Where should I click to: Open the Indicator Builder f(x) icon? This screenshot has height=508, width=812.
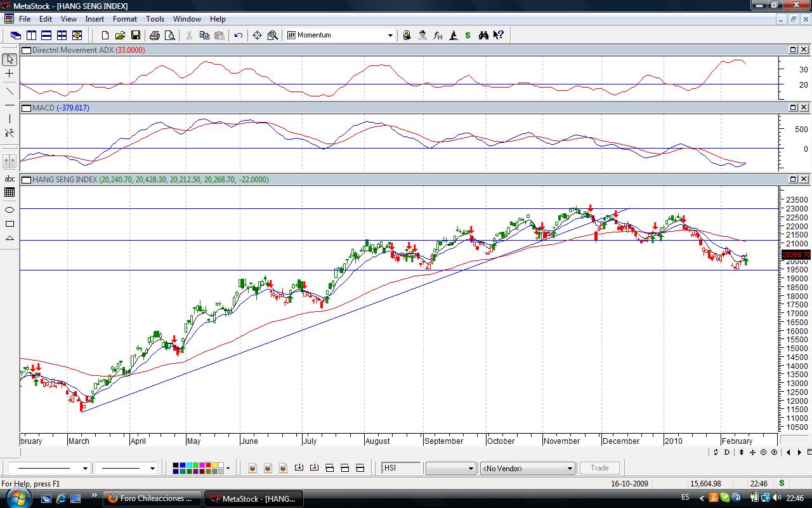pyautogui.click(x=438, y=36)
